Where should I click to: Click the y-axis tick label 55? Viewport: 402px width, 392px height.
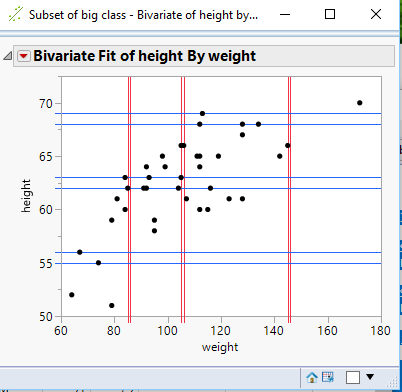(x=46, y=263)
